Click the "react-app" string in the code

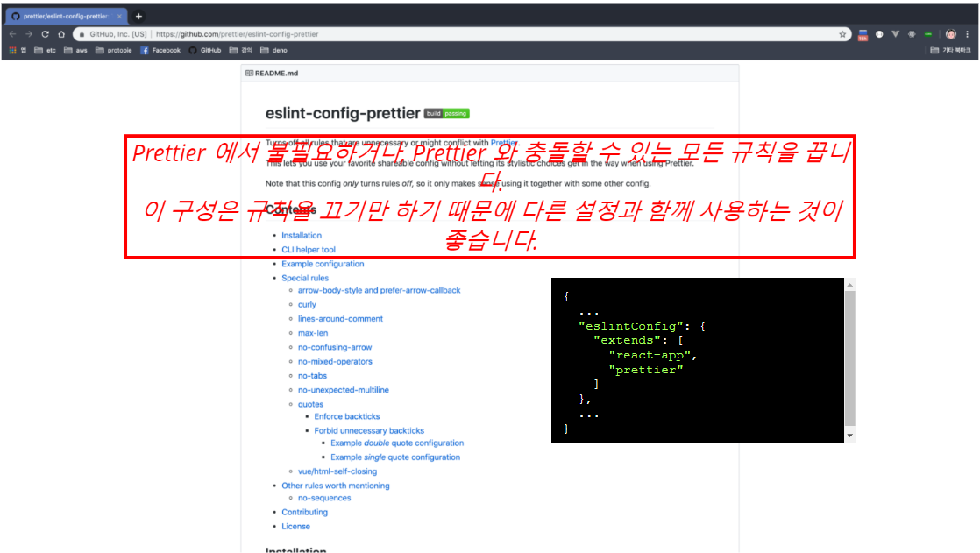[x=650, y=355]
